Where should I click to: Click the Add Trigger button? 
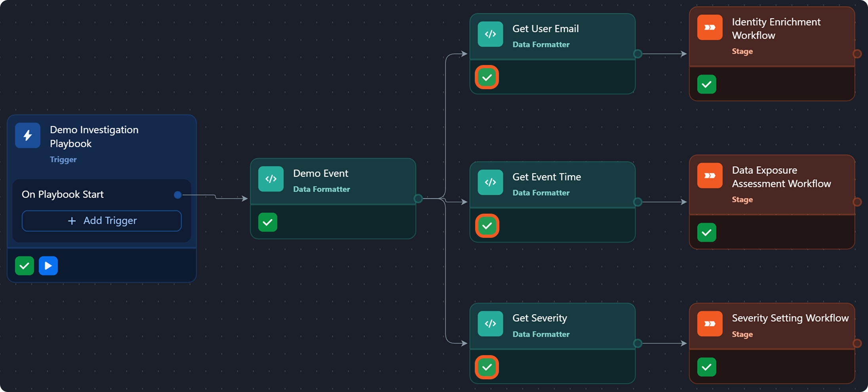tap(102, 221)
